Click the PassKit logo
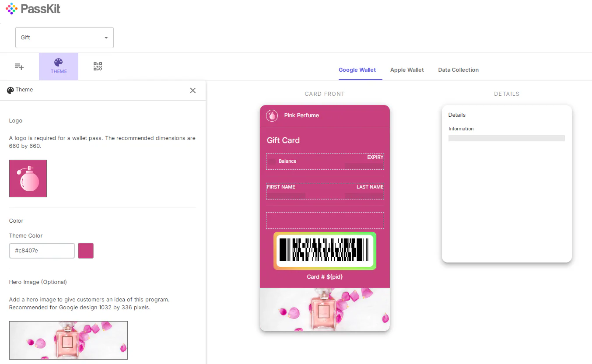Screen dimensions: 592x364 (x=33, y=9)
